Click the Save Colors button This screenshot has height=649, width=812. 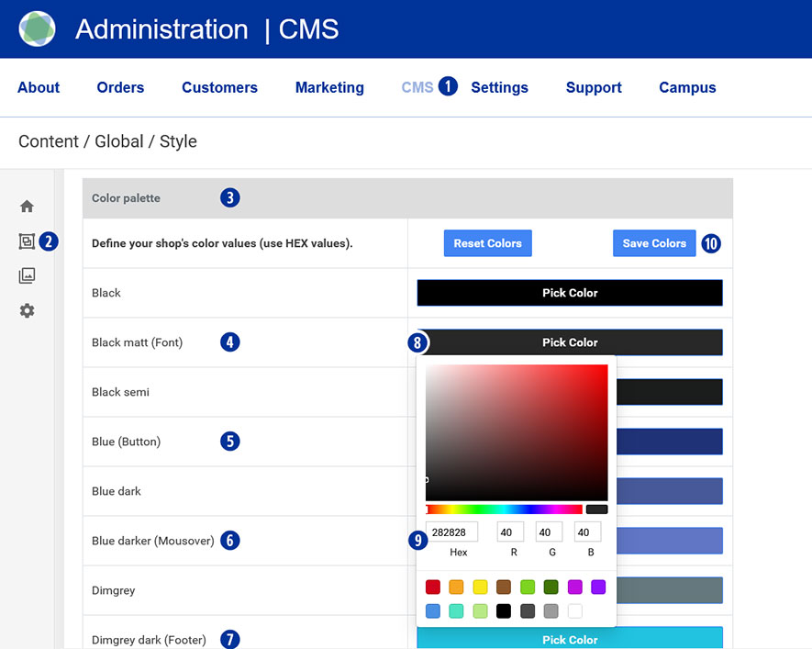coord(654,243)
